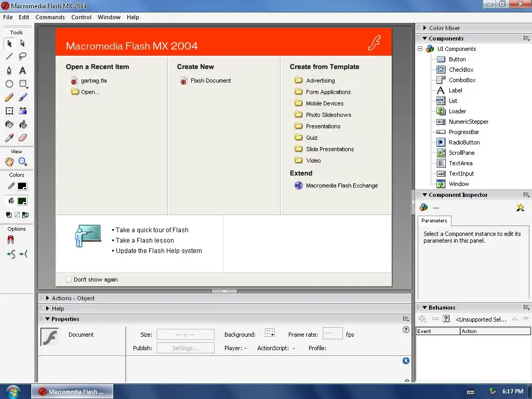Select the Lasso tool

tap(23, 56)
